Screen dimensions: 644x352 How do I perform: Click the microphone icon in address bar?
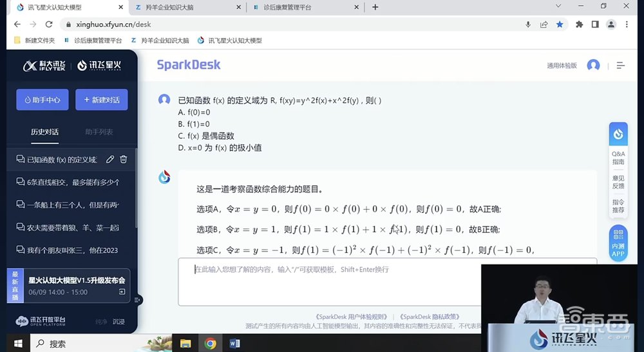point(528,24)
